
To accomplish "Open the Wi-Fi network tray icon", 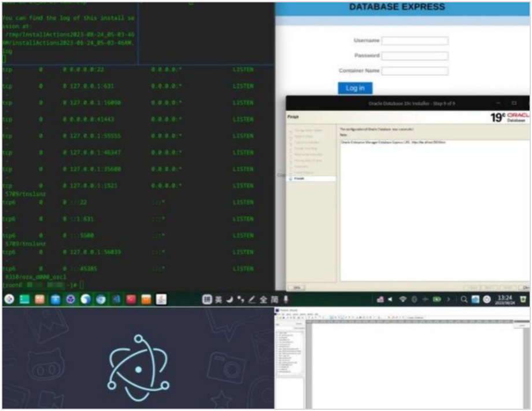I will click(x=402, y=300).
